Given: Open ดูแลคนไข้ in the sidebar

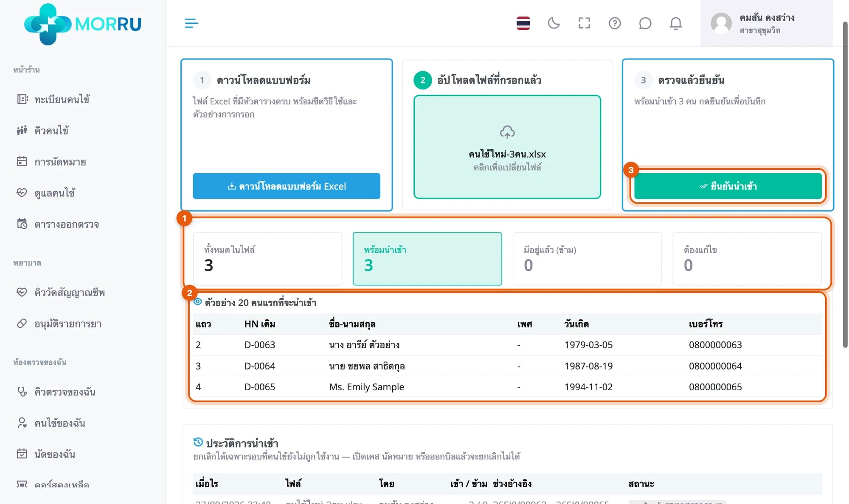Looking at the screenshot, I should point(55,193).
